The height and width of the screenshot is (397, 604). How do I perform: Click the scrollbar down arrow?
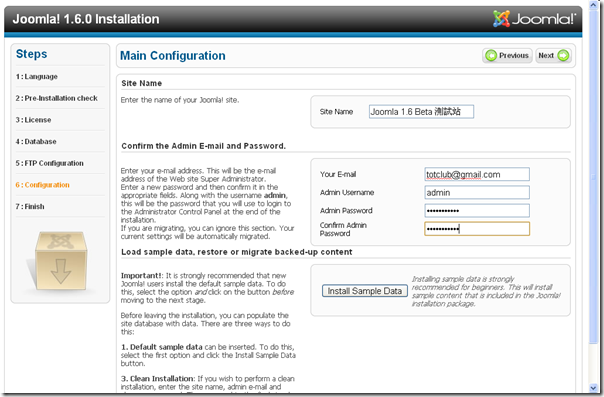pos(593,388)
